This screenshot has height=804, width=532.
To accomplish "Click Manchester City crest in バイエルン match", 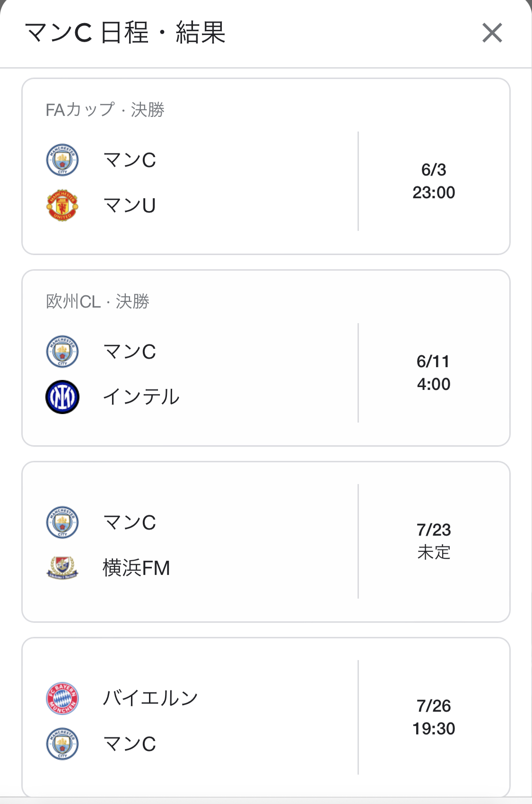I will click(x=62, y=744).
